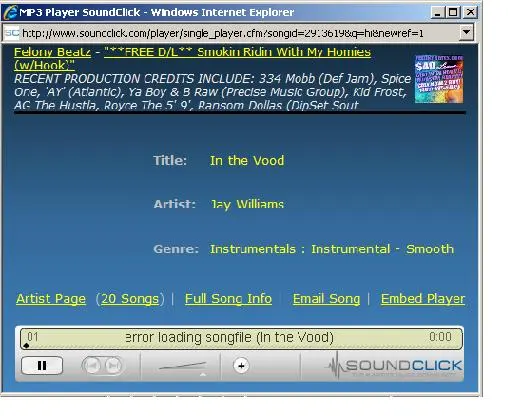Open the Artist Page link

[51, 299]
